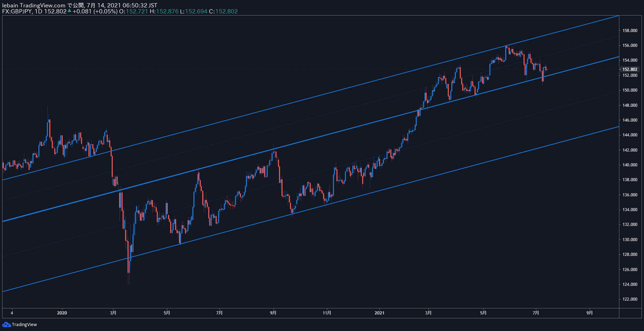Click the 2020 time axis label
This screenshot has width=644, height=331.
point(62,313)
